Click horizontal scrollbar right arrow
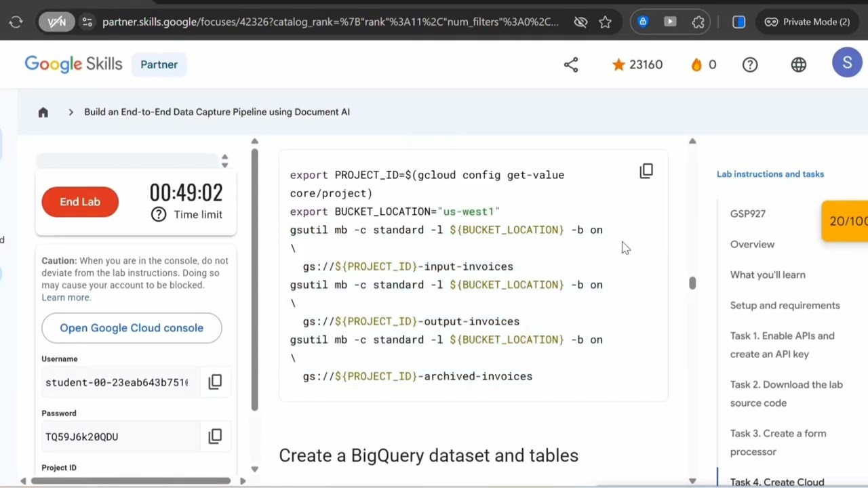Viewport: 868px width, 488px height. tap(242, 481)
